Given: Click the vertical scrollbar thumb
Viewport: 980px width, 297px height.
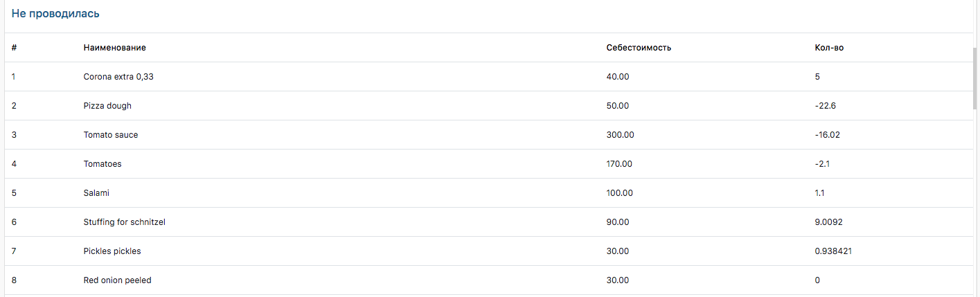Looking at the screenshot, I should tap(975, 76).
